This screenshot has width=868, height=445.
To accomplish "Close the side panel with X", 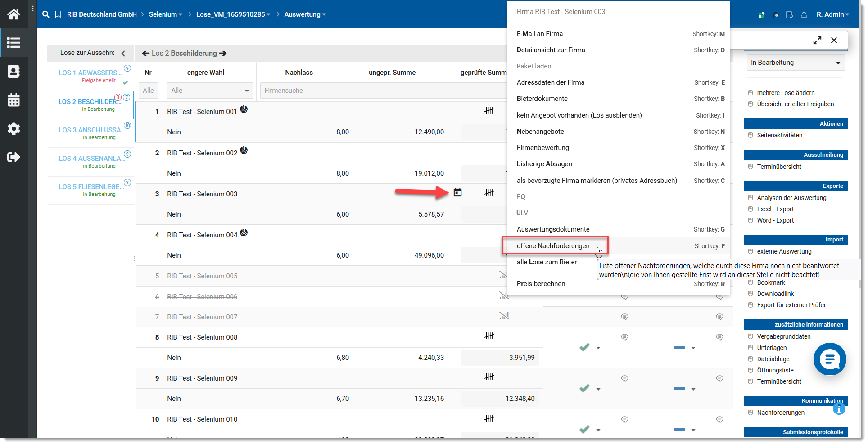I will (834, 40).
